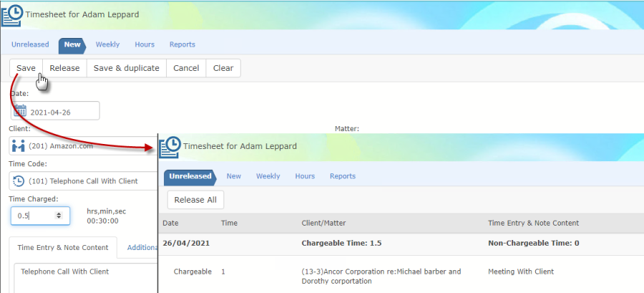Click the Clear button
The width and height of the screenshot is (644, 293).
coord(223,68)
